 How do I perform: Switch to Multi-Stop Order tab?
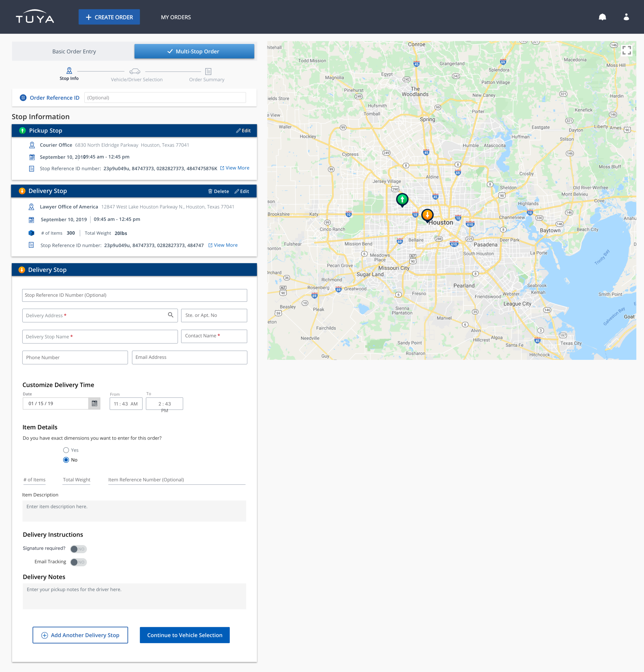pos(194,52)
